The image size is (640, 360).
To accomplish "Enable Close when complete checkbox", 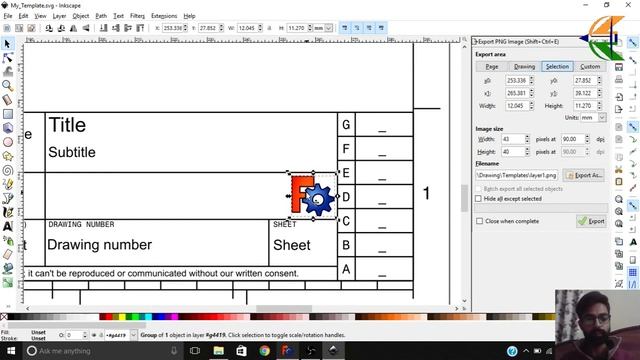I will pos(480,221).
